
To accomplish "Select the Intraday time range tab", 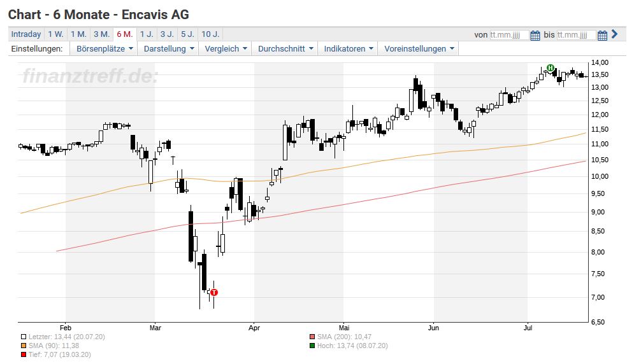I will click(x=26, y=34).
